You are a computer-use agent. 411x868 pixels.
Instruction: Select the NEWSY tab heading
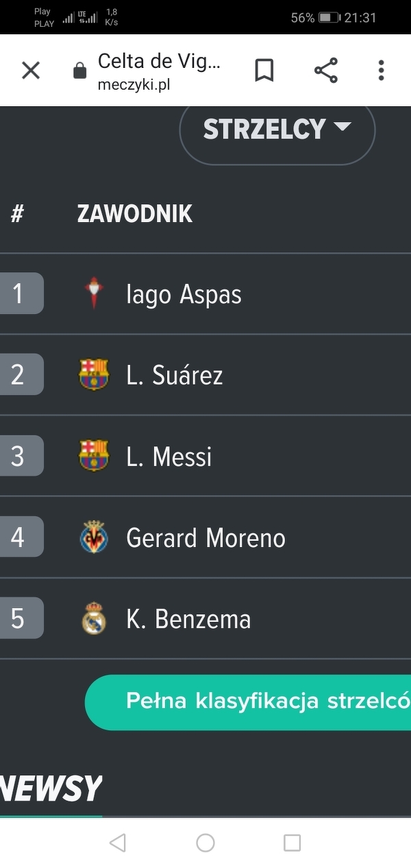point(51,789)
